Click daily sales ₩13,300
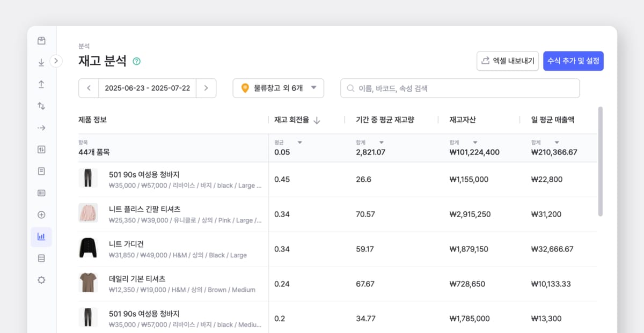This screenshot has height=333, width=644. pyautogui.click(x=546, y=319)
